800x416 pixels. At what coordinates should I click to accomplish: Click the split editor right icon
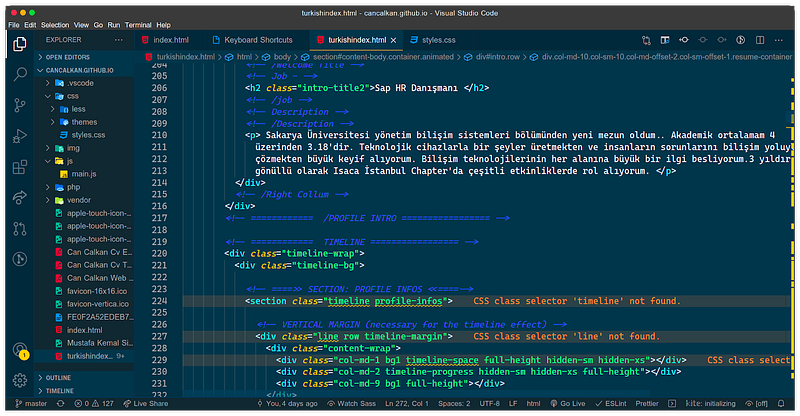click(759, 40)
